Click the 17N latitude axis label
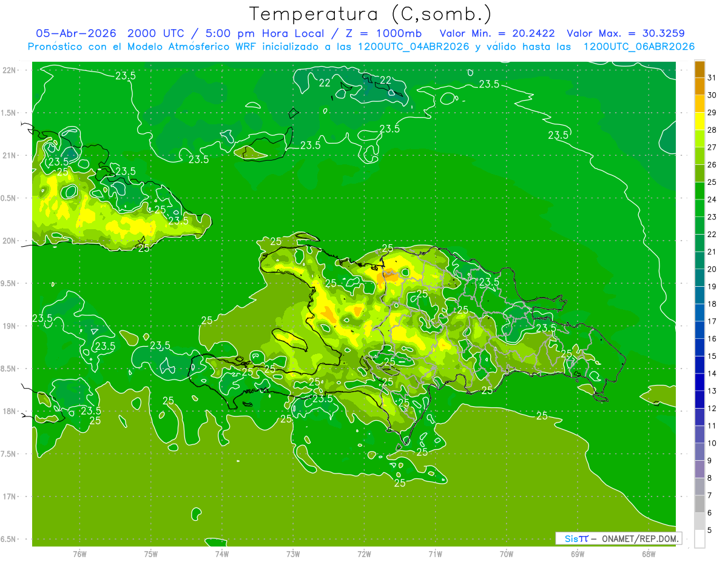Image resolution: width=728 pixels, height=562 pixels. [x=10, y=497]
